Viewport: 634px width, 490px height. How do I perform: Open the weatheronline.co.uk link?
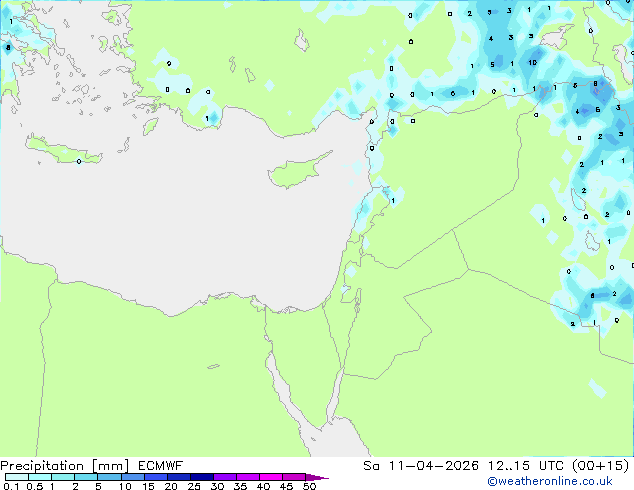coord(550,481)
